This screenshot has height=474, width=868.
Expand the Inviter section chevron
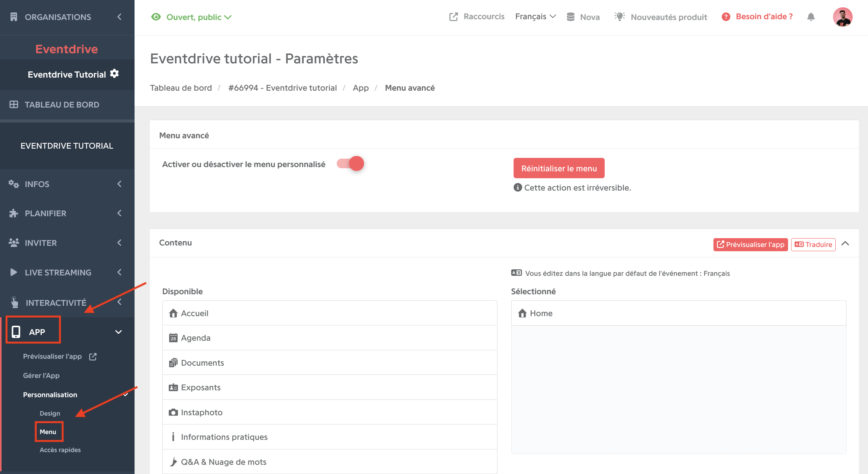click(120, 243)
